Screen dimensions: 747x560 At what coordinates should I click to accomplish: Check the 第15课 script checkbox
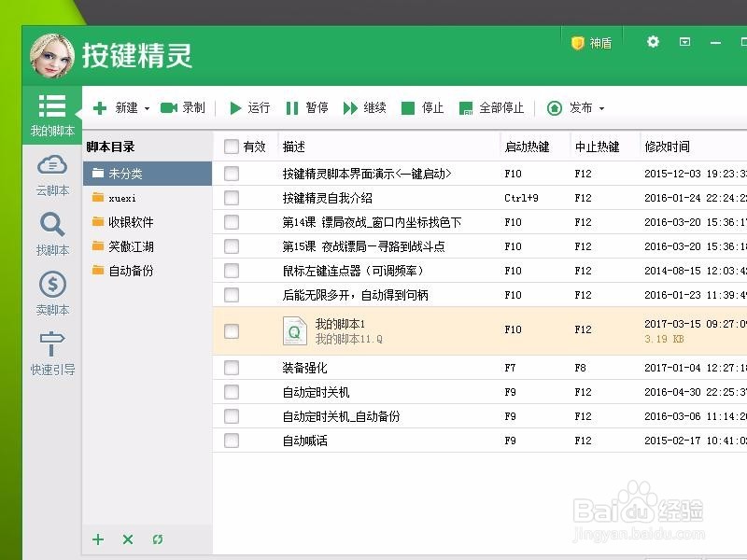point(231,246)
